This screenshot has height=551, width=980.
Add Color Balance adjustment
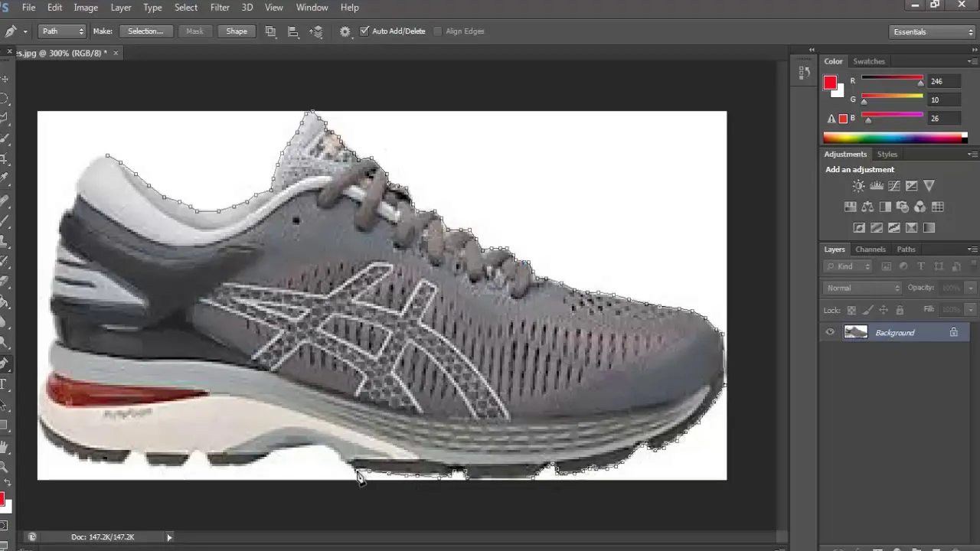point(867,207)
